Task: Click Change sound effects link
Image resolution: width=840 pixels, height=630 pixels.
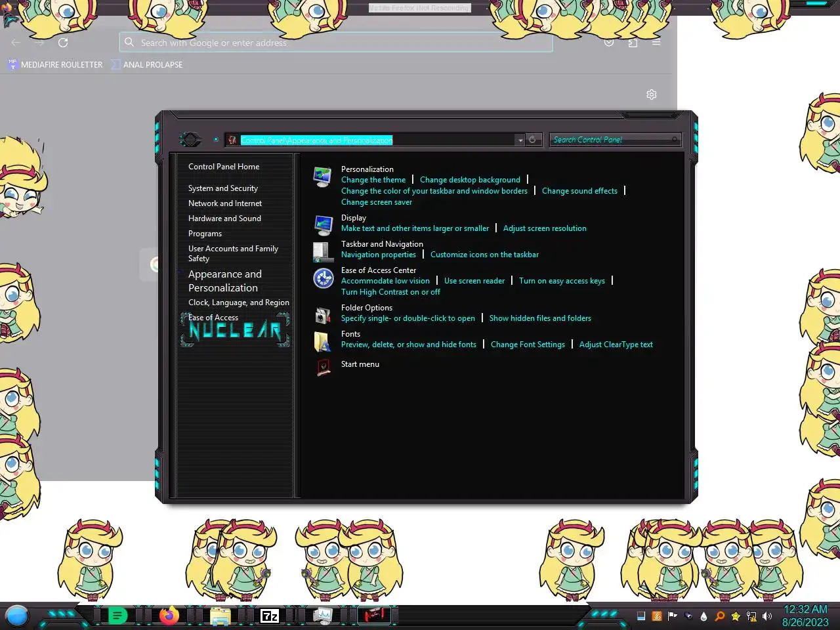Action: pos(579,191)
